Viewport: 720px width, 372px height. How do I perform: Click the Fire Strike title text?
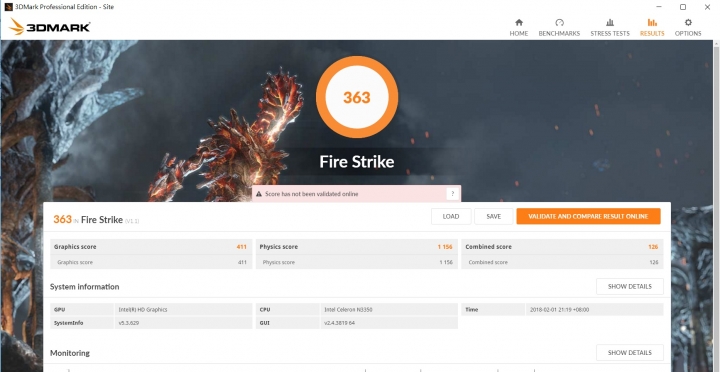[357, 162]
